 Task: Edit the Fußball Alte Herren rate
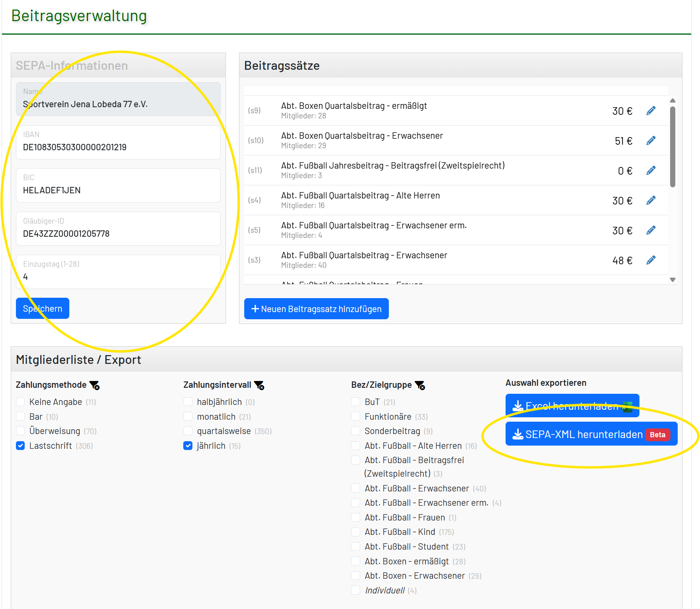pos(651,200)
